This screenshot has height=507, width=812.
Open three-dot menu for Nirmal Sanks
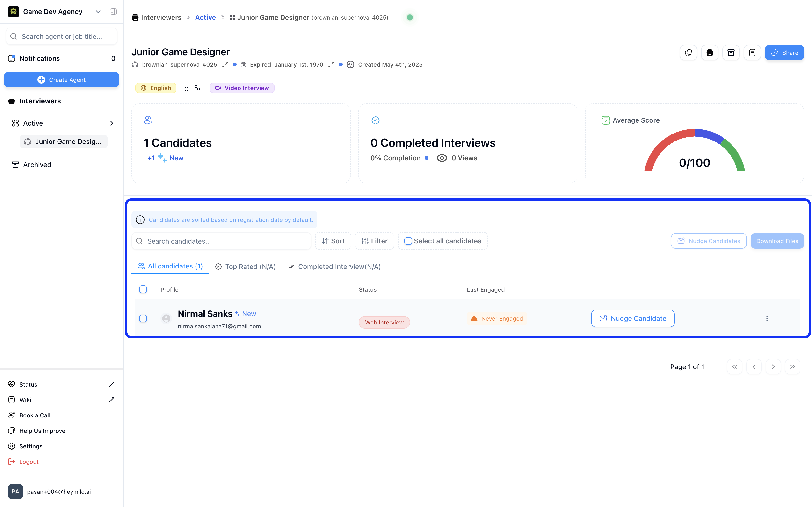pyautogui.click(x=767, y=318)
